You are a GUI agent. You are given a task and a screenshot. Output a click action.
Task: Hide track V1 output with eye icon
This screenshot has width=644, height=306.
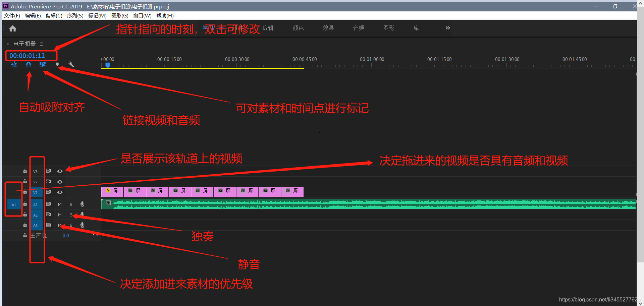(x=60, y=192)
